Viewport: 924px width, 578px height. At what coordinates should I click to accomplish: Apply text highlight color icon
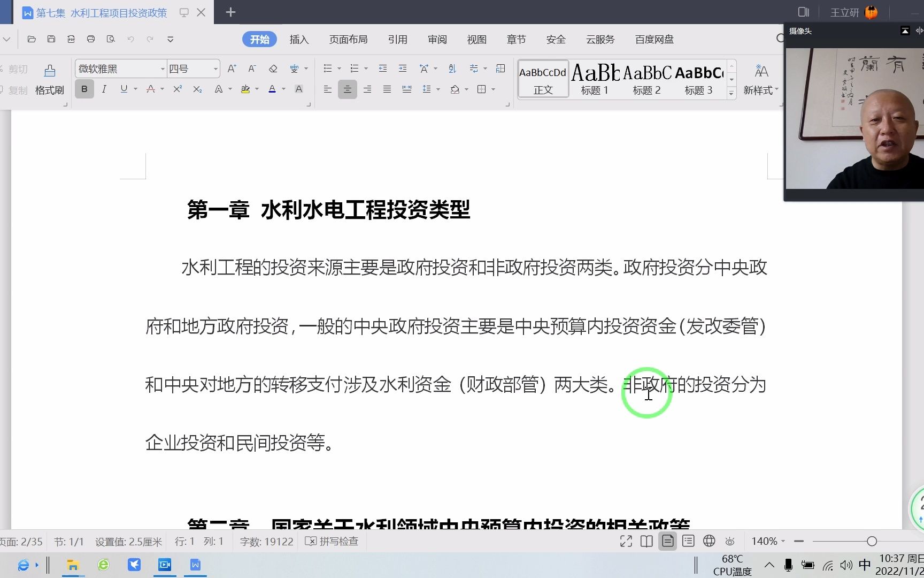(246, 89)
